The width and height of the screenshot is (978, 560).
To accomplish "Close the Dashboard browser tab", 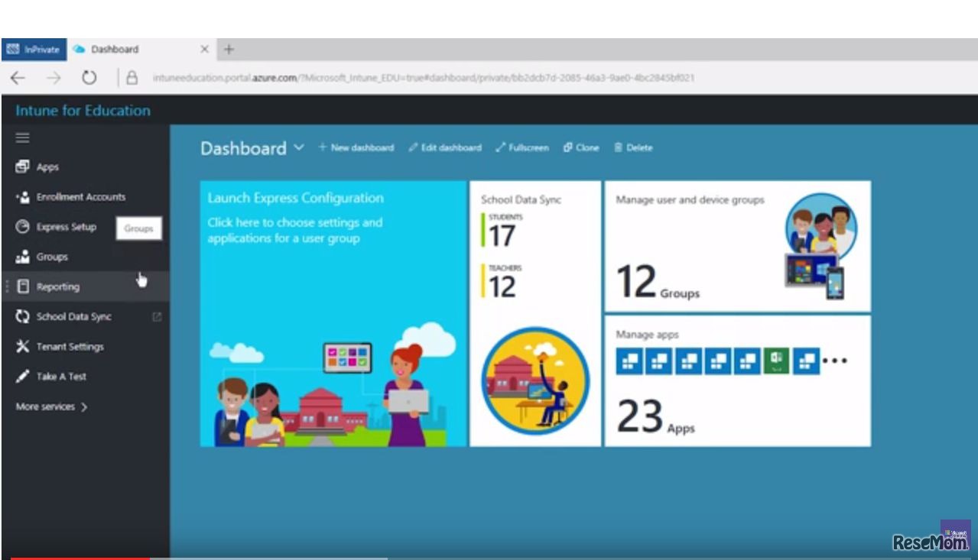I will (x=204, y=49).
